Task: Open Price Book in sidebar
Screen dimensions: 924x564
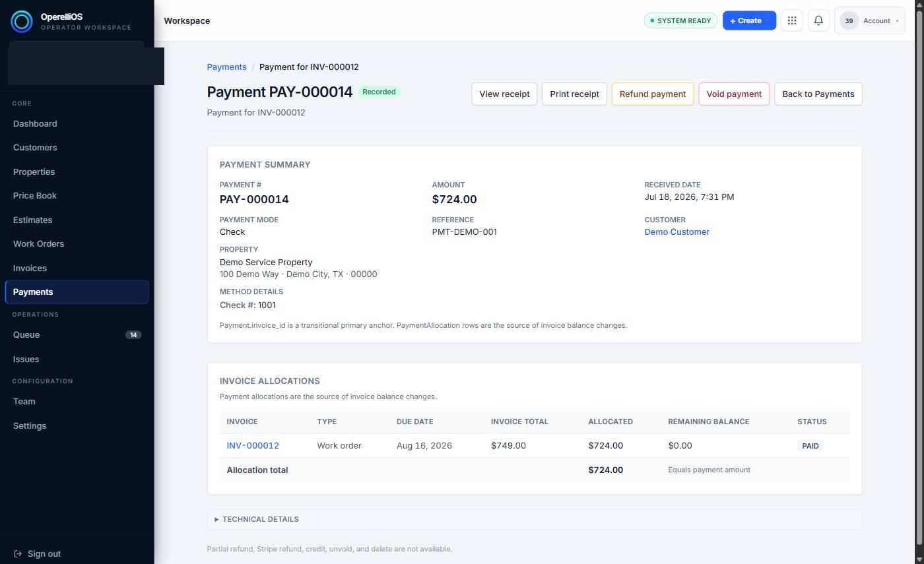Action: (77, 196)
